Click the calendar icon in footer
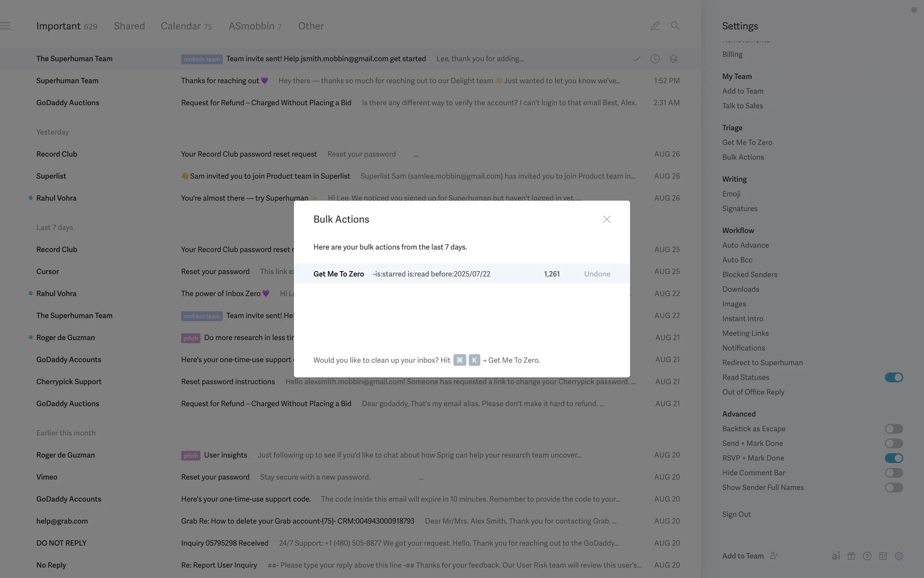Screen dimensions: 924x578 (883, 556)
